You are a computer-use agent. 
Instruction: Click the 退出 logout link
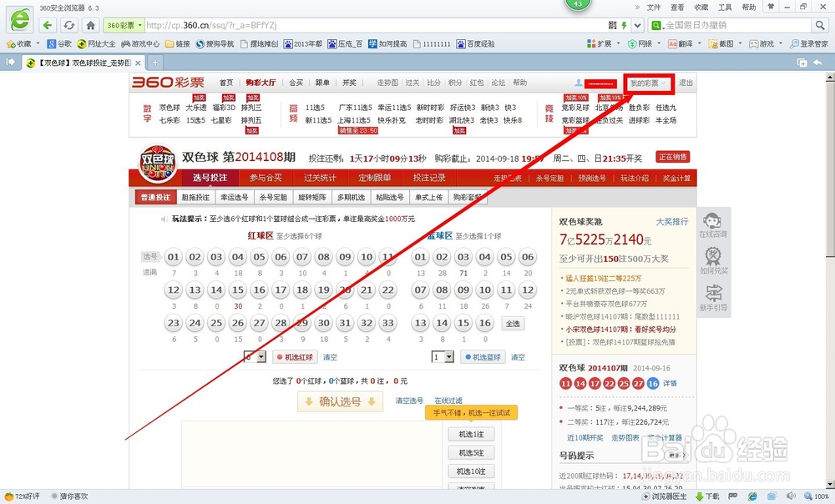click(x=686, y=83)
